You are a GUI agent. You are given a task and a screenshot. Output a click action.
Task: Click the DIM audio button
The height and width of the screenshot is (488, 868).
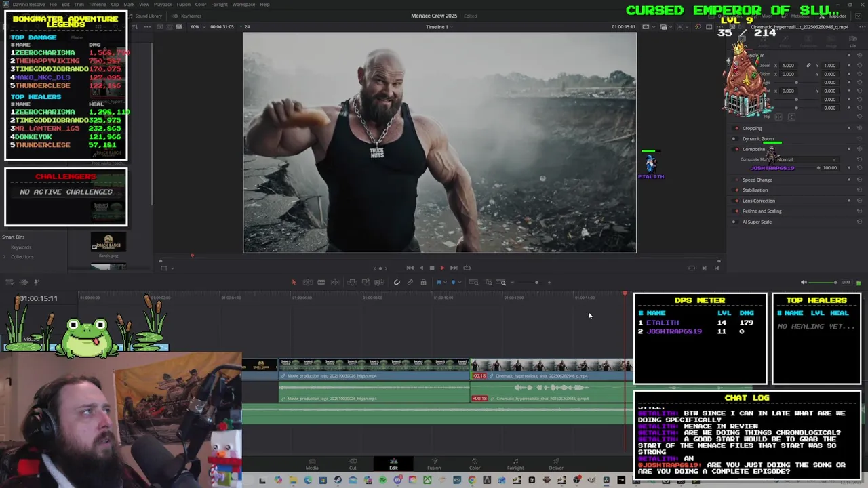click(846, 282)
